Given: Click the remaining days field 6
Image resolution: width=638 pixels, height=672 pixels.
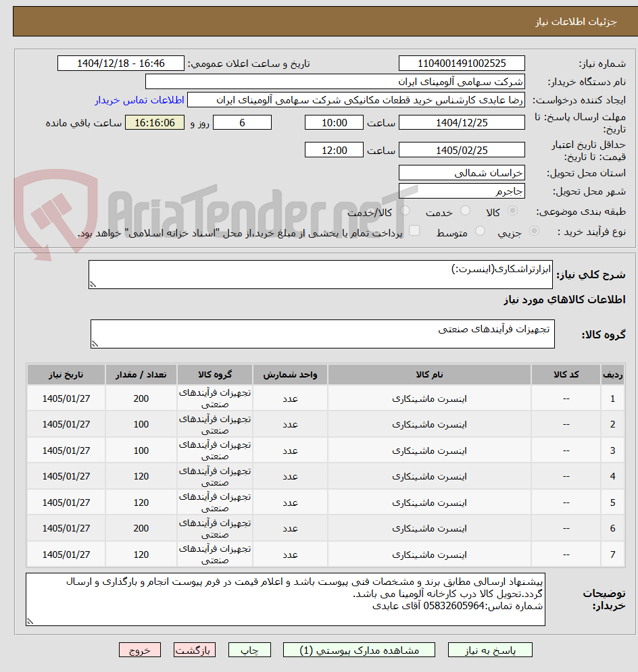Looking at the screenshot, I should click(242, 122).
